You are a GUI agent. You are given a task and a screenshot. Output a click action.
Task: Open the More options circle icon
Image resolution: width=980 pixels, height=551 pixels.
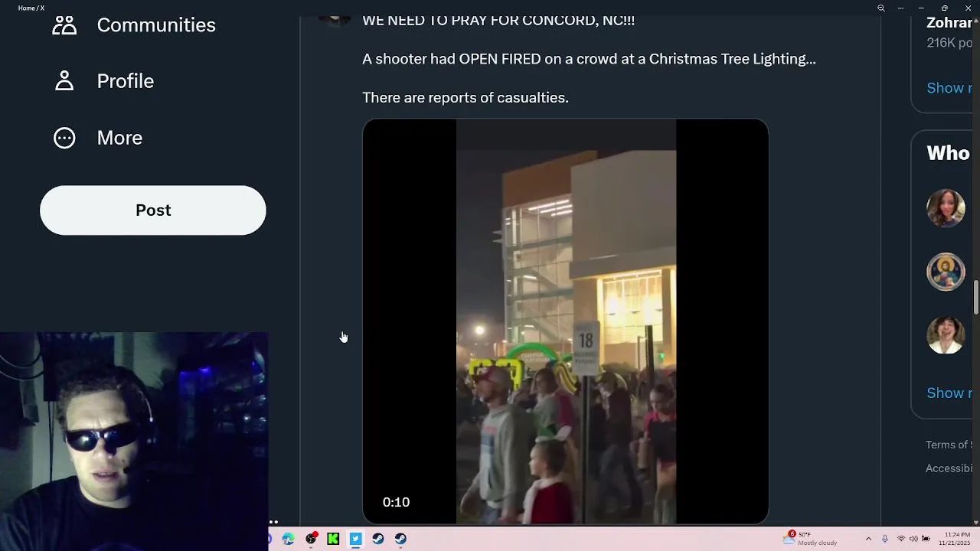(64, 138)
